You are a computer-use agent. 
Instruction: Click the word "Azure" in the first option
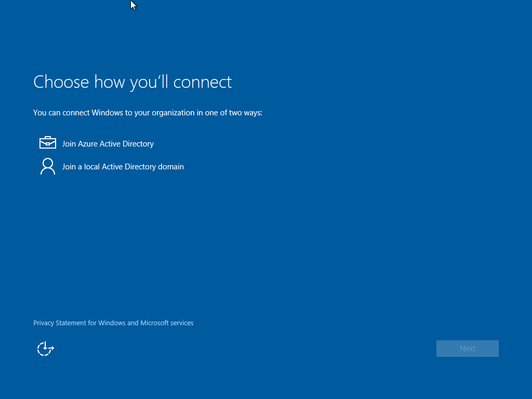[87, 144]
